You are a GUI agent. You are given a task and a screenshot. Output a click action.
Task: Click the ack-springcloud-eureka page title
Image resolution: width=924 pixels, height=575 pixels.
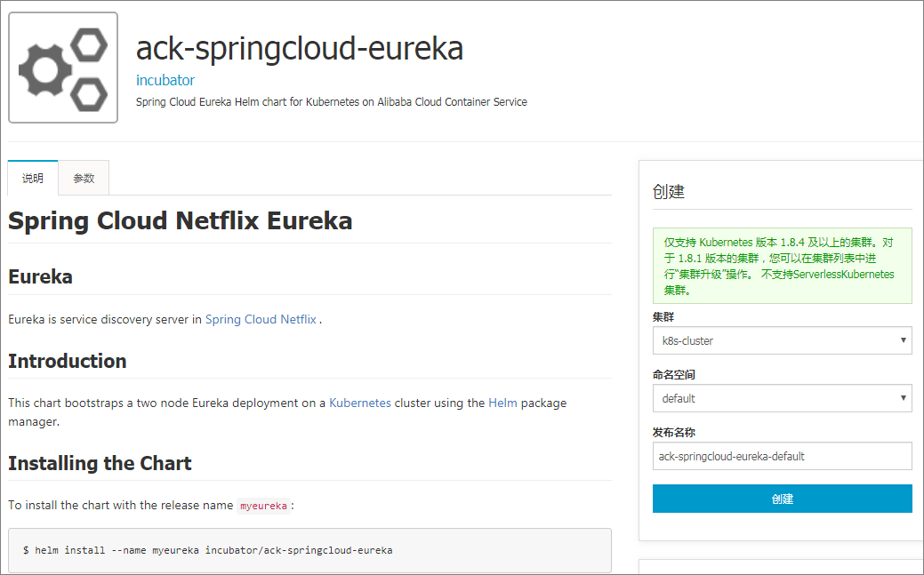click(300, 48)
